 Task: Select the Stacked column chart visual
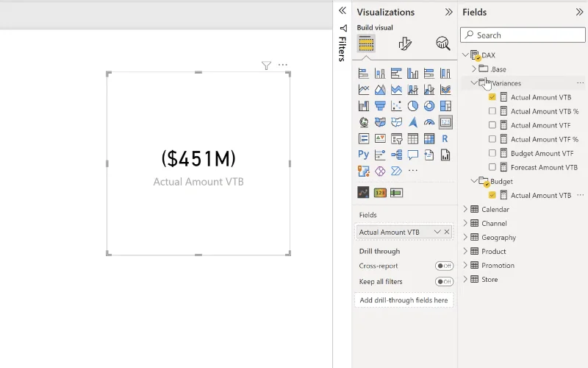click(380, 73)
